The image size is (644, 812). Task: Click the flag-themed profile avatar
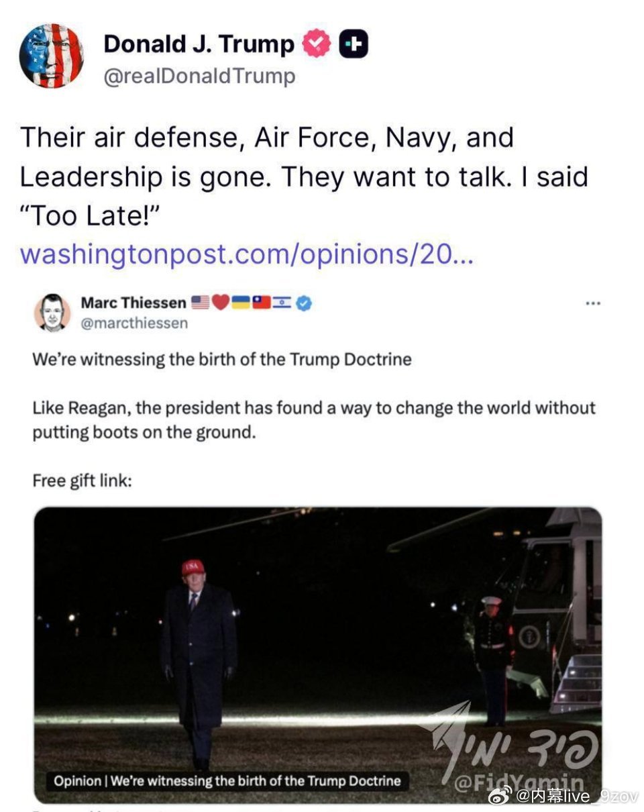click(x=52, y=56)
